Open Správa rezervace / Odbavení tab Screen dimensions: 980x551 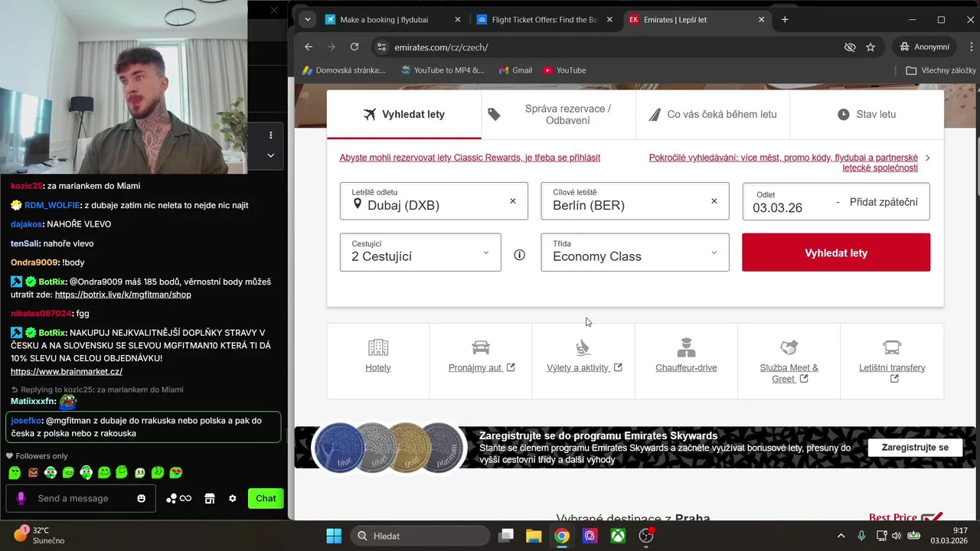tap(559, 114)
